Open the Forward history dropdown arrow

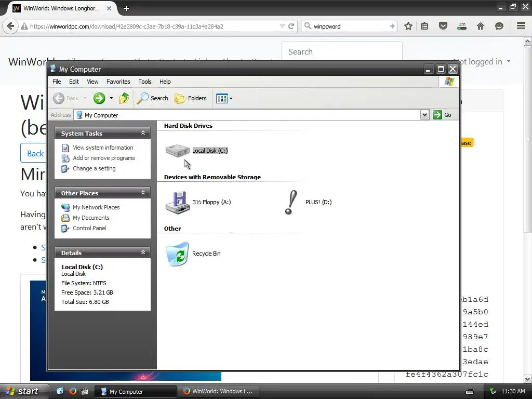click(x=111, y=98)
